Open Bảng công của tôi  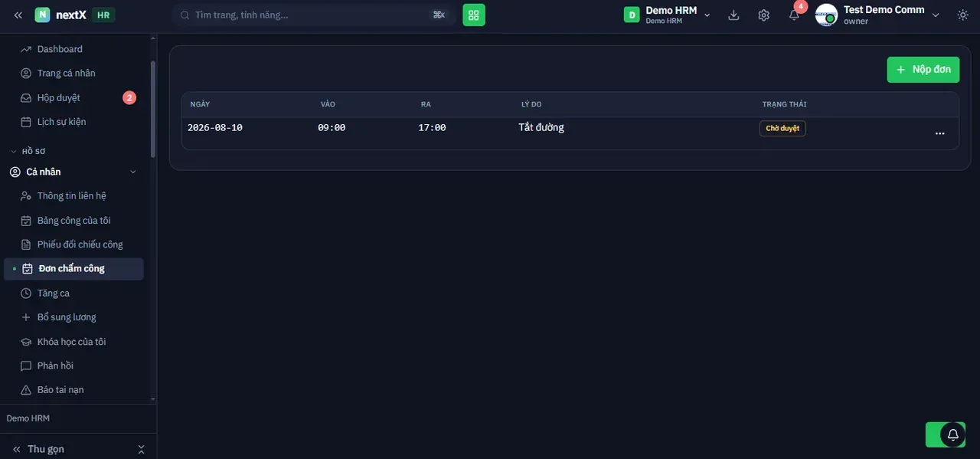(73, 221)
